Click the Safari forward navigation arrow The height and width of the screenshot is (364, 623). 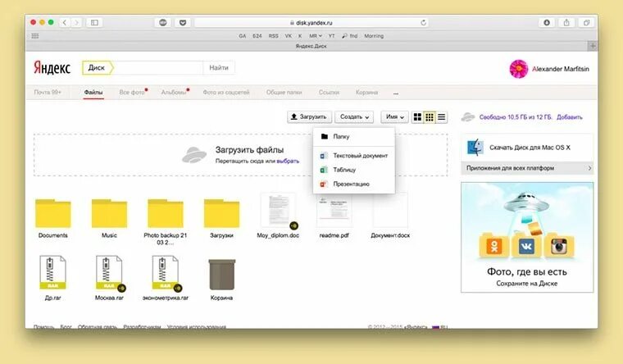tap(76, 23)
